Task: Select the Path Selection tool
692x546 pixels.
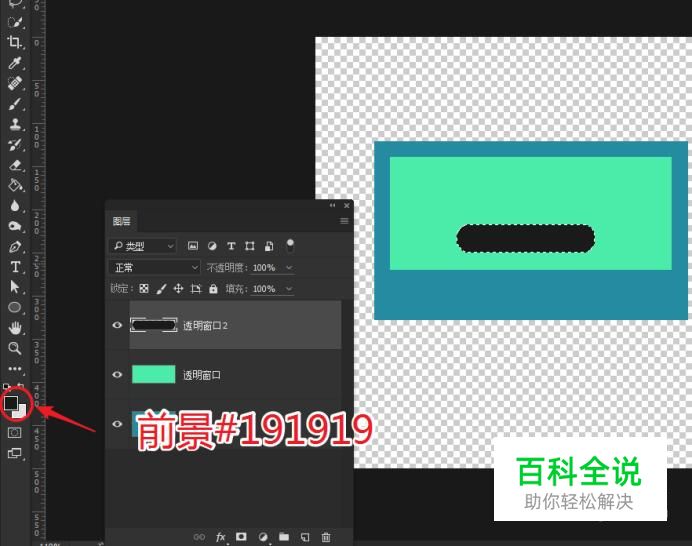Action: pos(15,287)
